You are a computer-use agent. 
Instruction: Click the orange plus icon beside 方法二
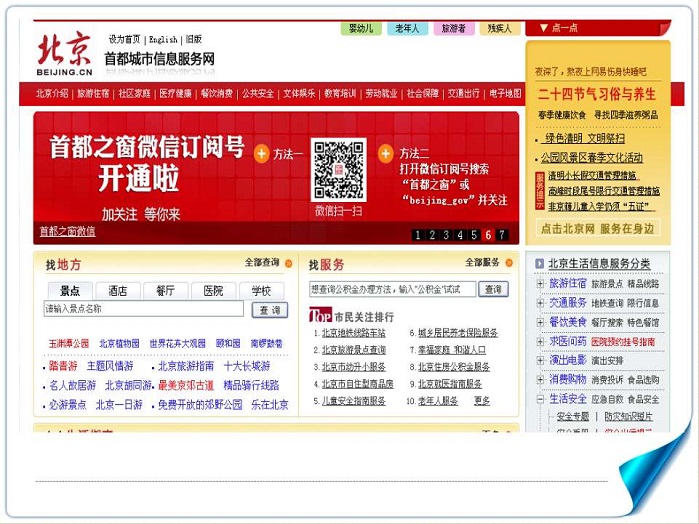click(x=389, y=154)
